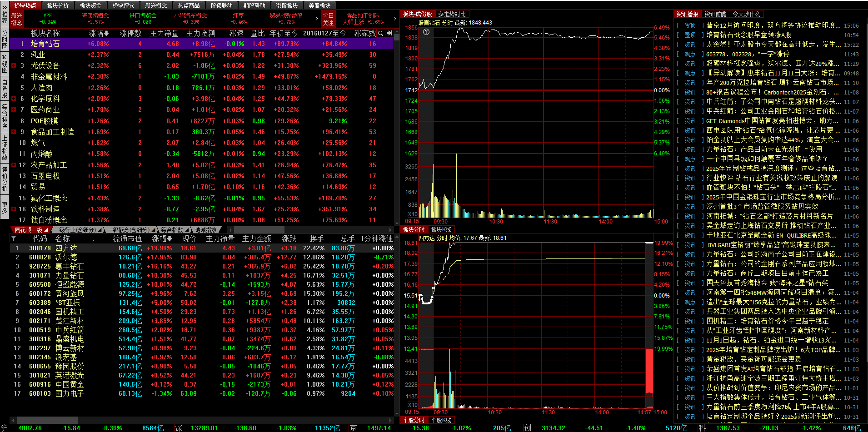Click the help question mark on the intraday chart
The image size is (868, 432).
[x=426, y=32]
